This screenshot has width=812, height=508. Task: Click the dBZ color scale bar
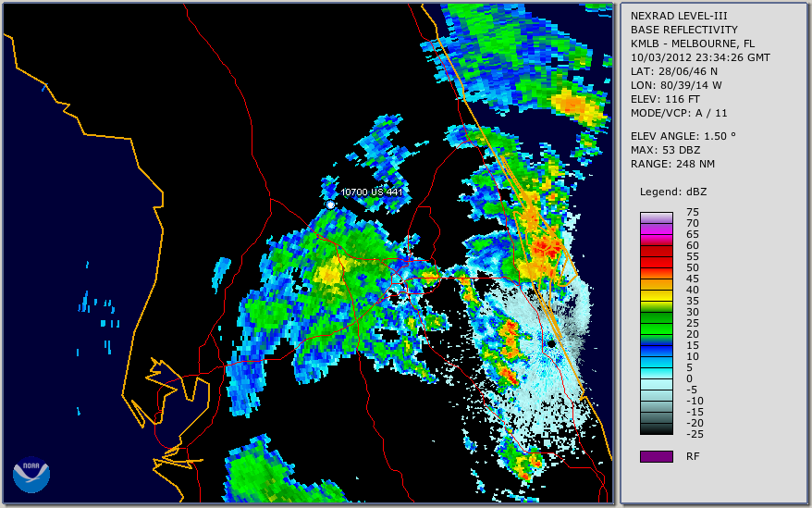coord(656,323)
